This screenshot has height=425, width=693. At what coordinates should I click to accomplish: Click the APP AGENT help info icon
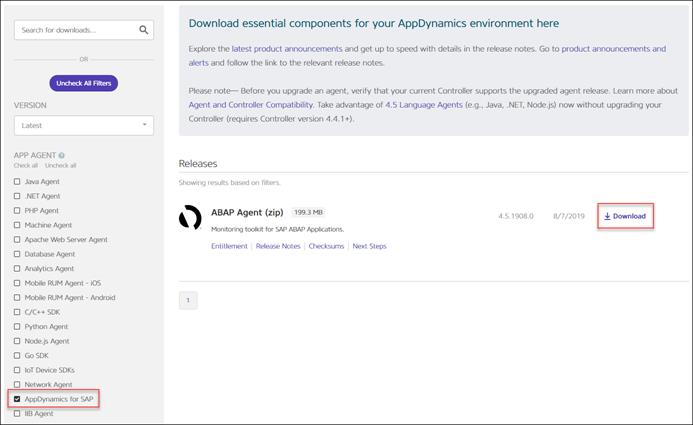(x=61, y=155)
